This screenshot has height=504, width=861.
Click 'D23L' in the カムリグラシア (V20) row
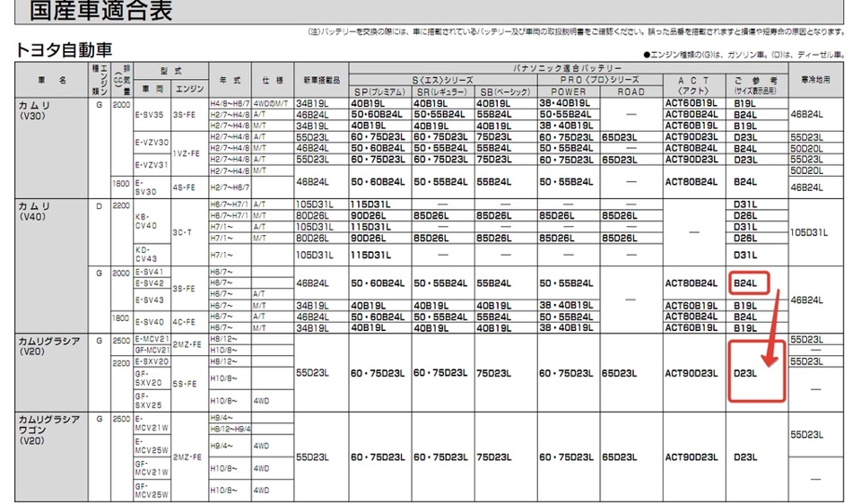[745, 373]
